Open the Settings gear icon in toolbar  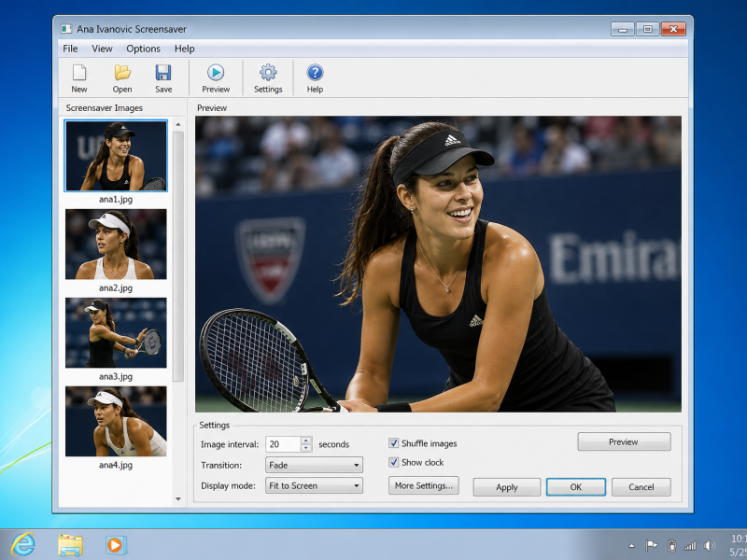(x=268, y=73)
